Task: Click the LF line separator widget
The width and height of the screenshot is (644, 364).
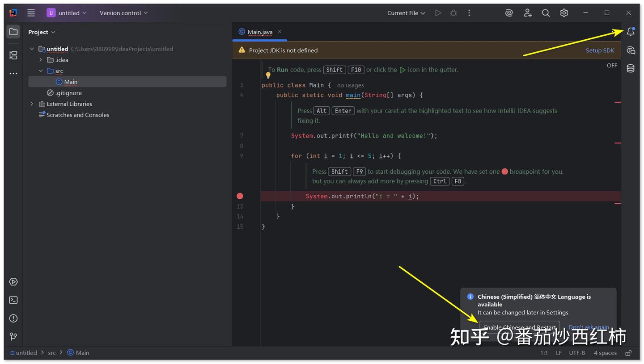Action: (559, 353)
